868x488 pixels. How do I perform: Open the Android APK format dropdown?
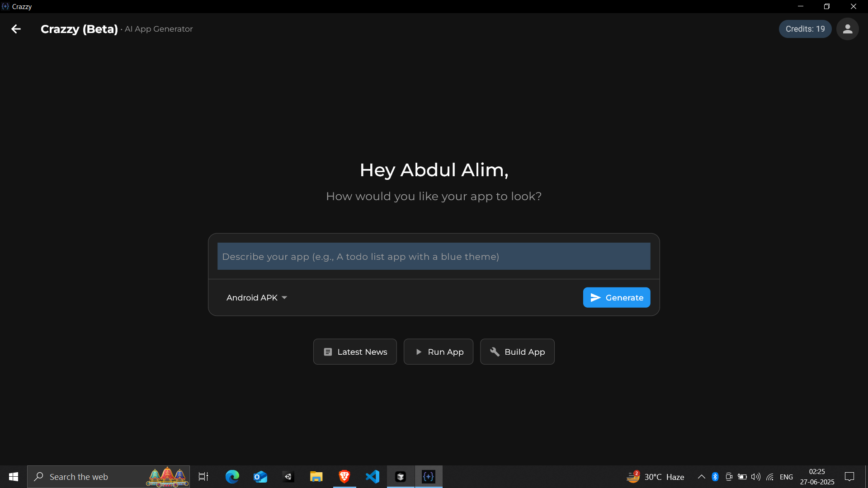[257, 297]
